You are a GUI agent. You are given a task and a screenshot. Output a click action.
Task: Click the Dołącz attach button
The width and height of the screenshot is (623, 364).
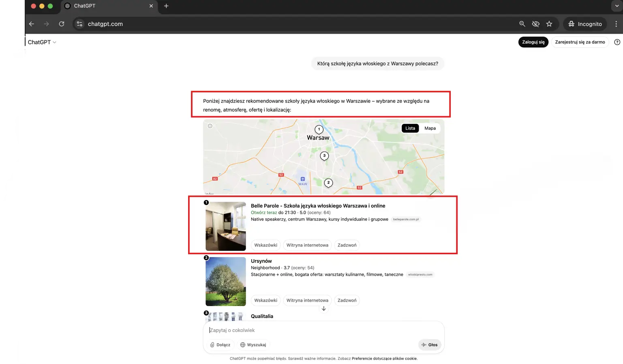click(x=220, y=345)
